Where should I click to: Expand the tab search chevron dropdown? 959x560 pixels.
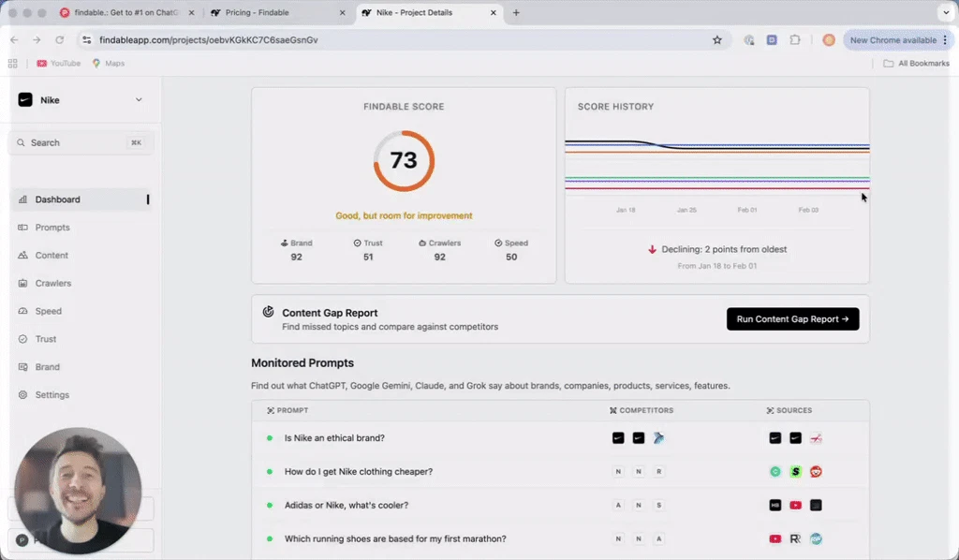click(946, 12)
